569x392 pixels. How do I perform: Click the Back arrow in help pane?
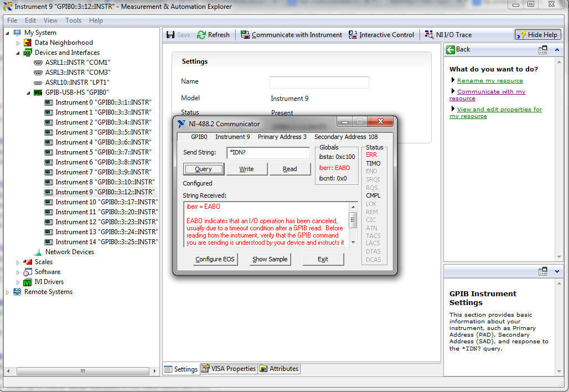pos(451,49)
